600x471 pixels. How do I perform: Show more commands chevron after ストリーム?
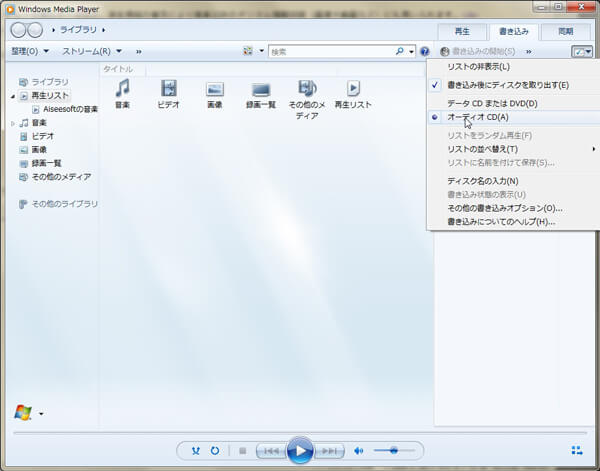[x=139, y=51]
